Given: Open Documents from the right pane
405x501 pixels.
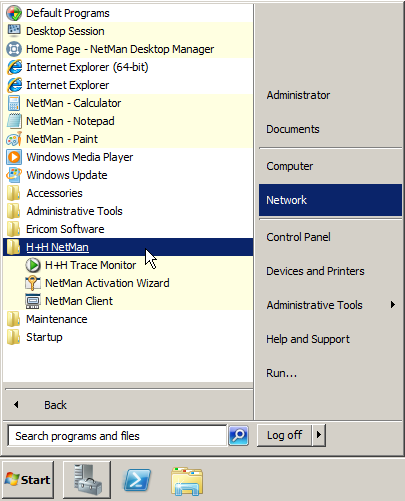Looking at the screenshot, I should [330, 129].
